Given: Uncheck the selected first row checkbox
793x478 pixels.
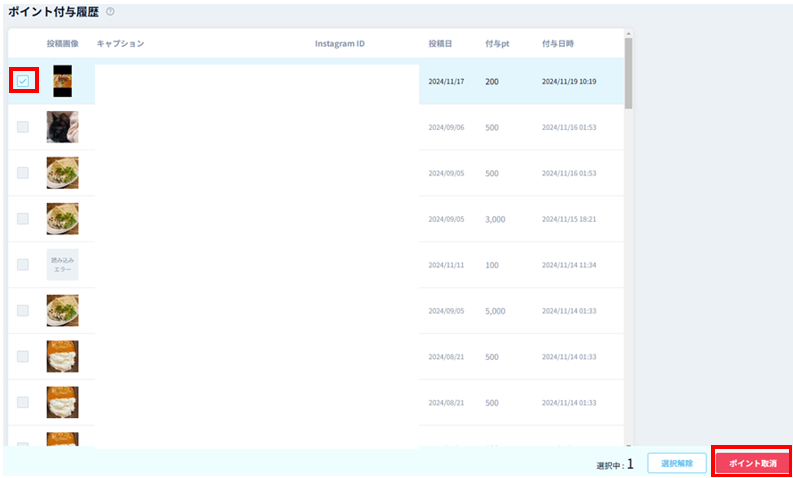Looking at the screenshot, I should point(23,81).
